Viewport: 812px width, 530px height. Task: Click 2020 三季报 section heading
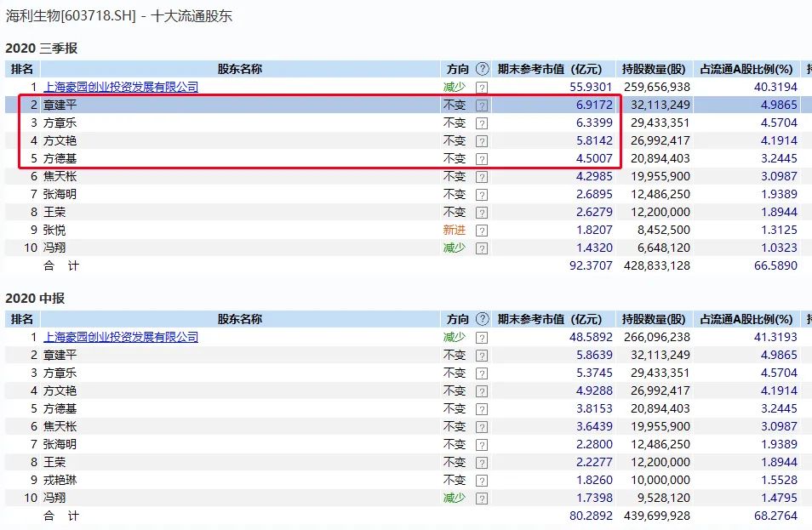click(x=42, y=48)
